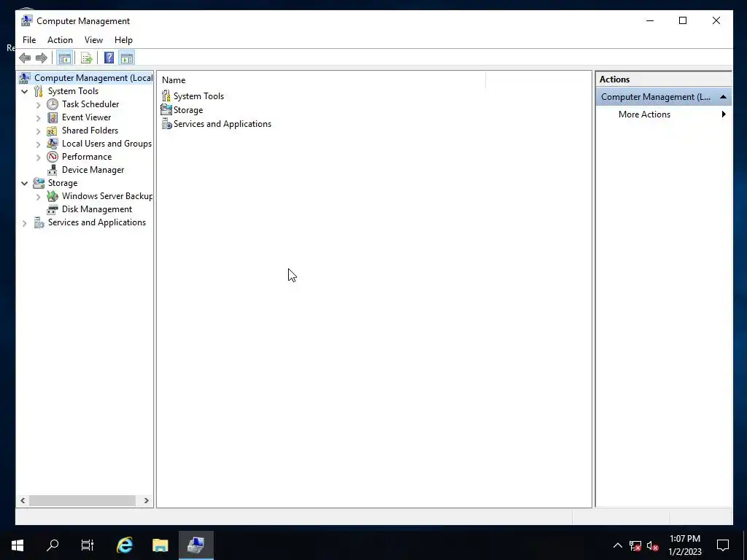The height and width of the screenshot is (560, 747).
Task: Open Task View on taskbar
Action: pyautogui.click(x=88, y=545)
